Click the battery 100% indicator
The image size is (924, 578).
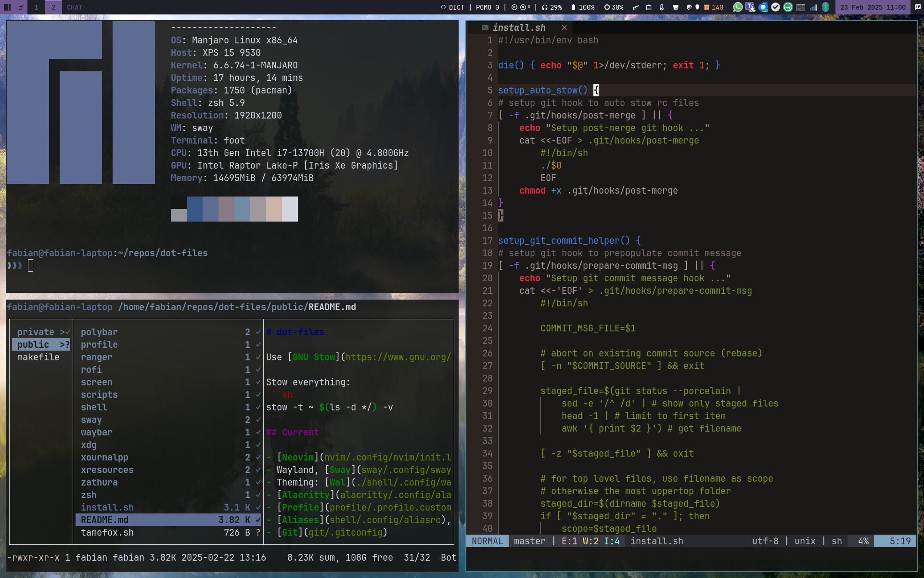582,7
